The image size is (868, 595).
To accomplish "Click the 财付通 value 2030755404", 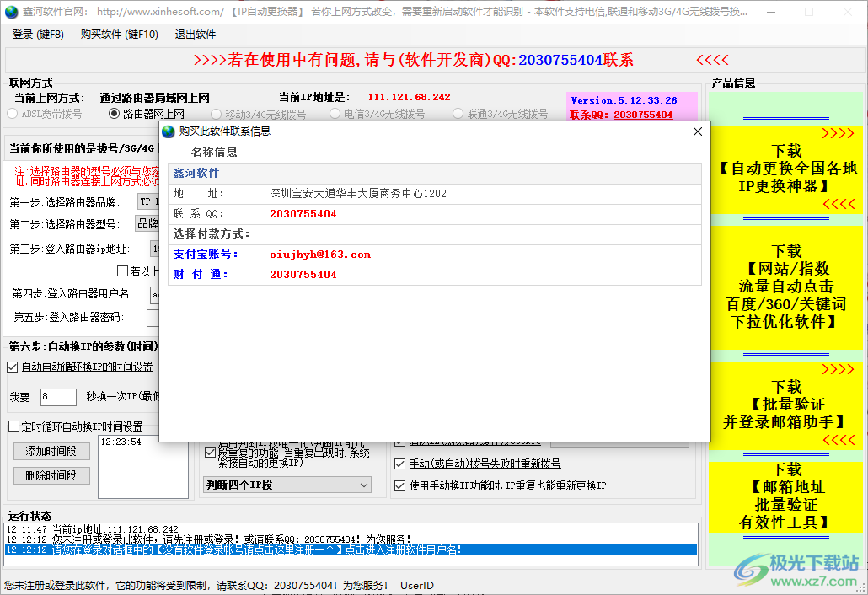I will [x=303, y=275].
